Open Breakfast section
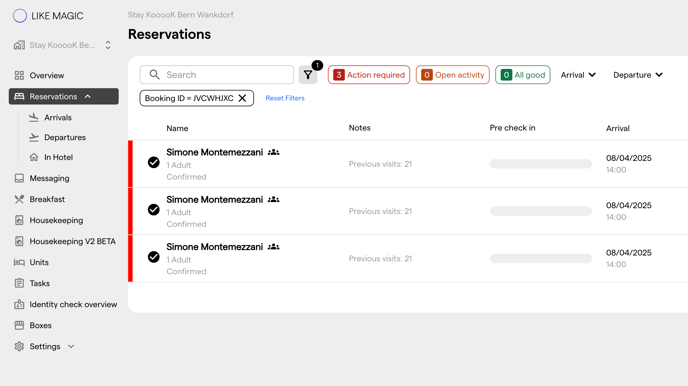This screenshot has width=688, height=386. pyautogui.click(x=47, y=199)
